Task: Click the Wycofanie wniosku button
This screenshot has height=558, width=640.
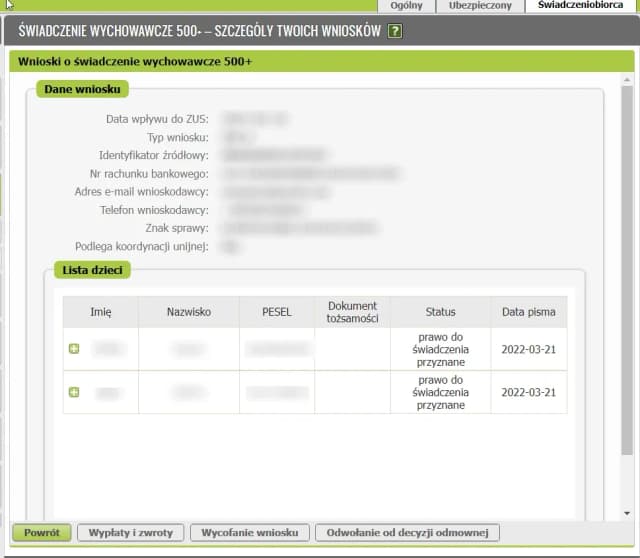Action: point(249,532)
